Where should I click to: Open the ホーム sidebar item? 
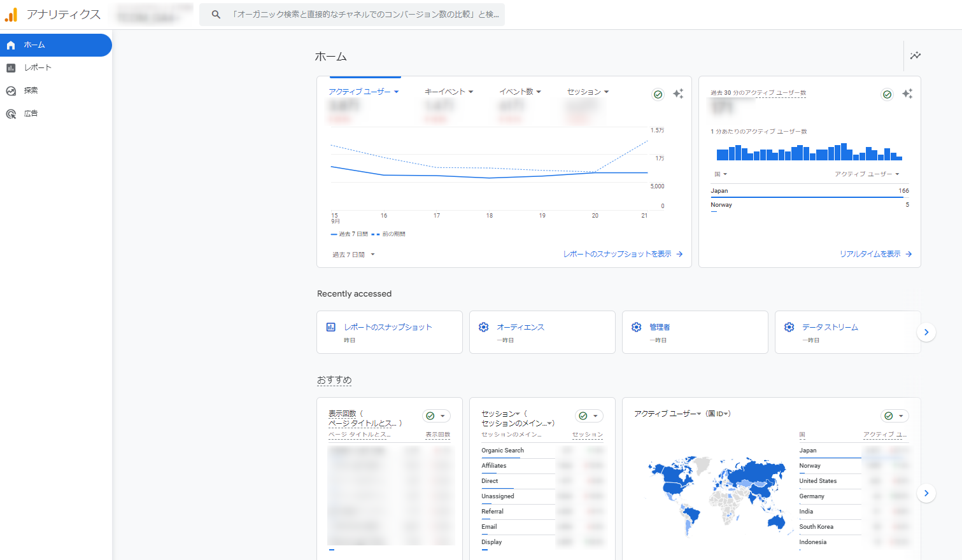tap(56, 45)
